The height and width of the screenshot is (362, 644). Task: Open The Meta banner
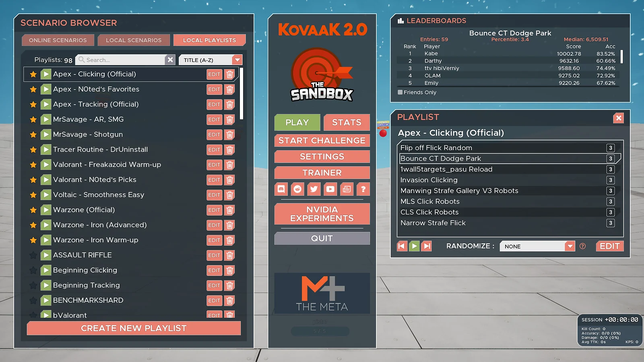tap(322, 293)
